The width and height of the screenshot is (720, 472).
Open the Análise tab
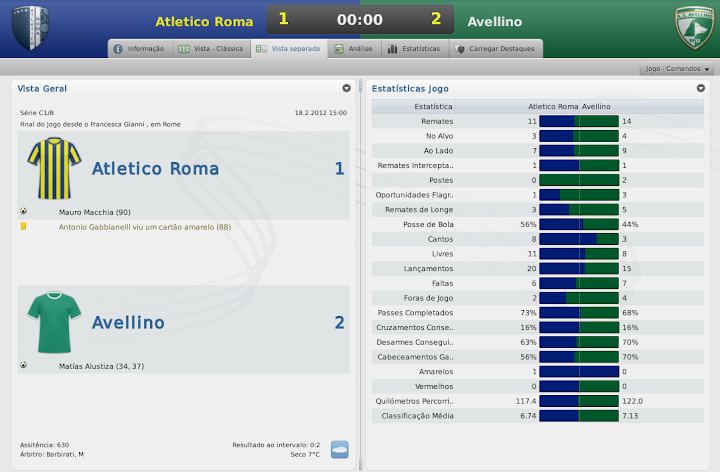point(353,48)
